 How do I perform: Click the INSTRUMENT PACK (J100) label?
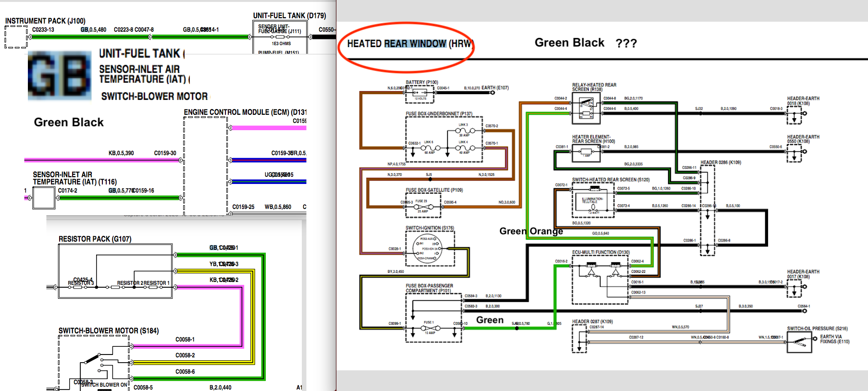pyautogui.click(x=45, y=21)
